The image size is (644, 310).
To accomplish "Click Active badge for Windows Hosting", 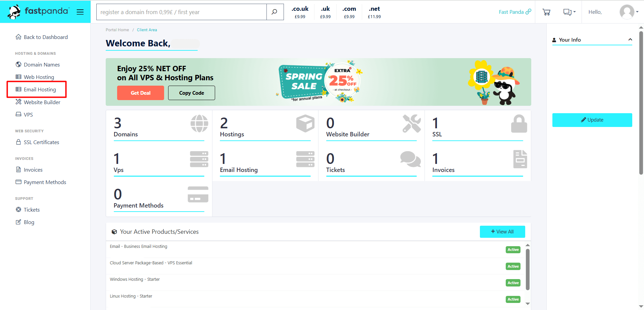I will (513, 283).
